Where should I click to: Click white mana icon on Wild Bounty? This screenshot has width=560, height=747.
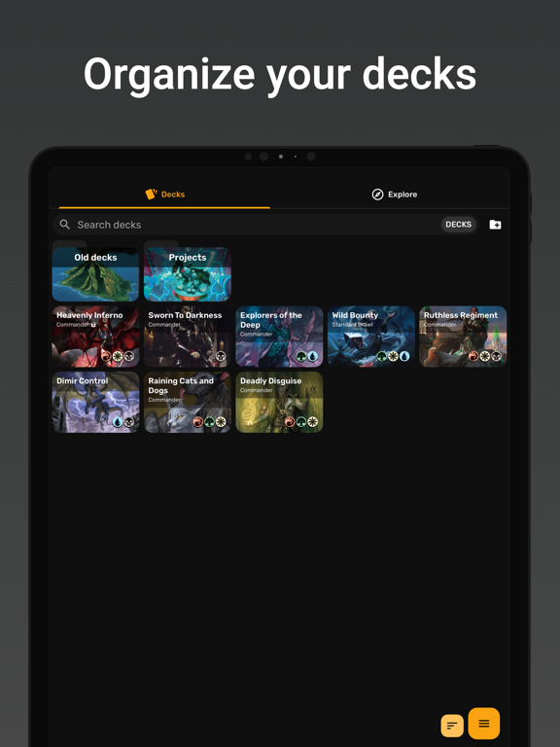[393, 356]
